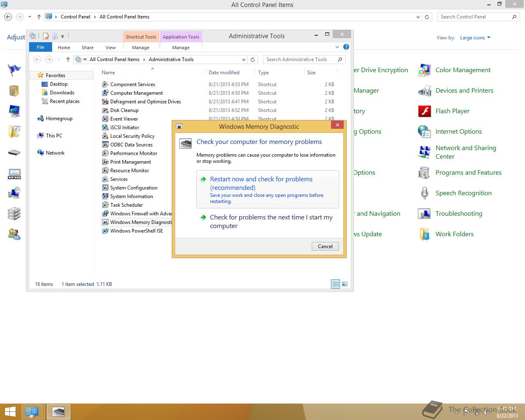Select the Resource Monitor list item

[x=130, y=171]
